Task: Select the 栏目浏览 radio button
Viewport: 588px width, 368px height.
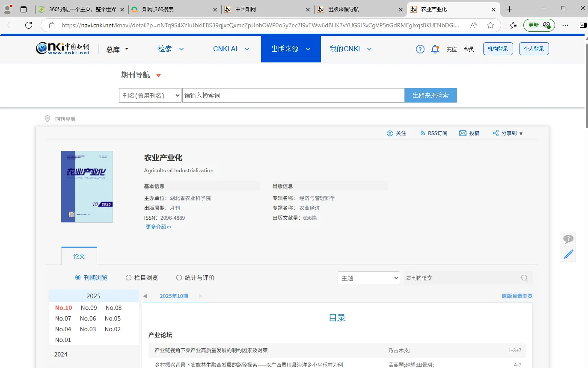Action: 128,277
